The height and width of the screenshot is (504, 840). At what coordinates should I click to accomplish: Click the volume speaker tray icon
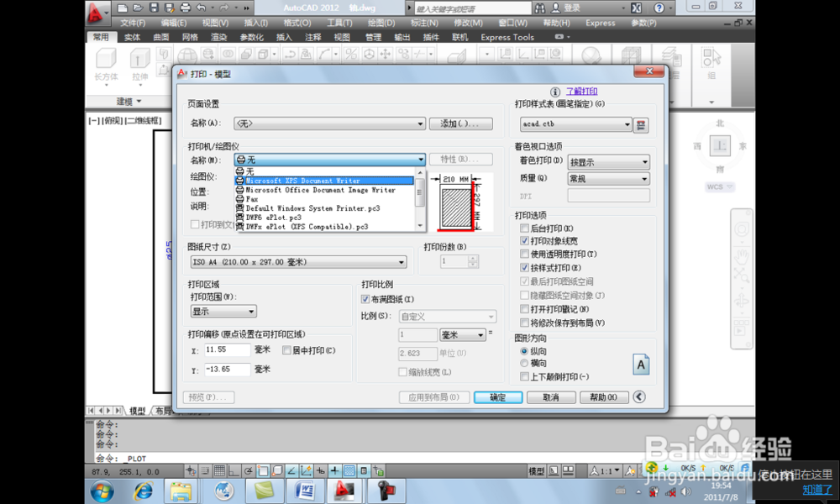(685, 491)
